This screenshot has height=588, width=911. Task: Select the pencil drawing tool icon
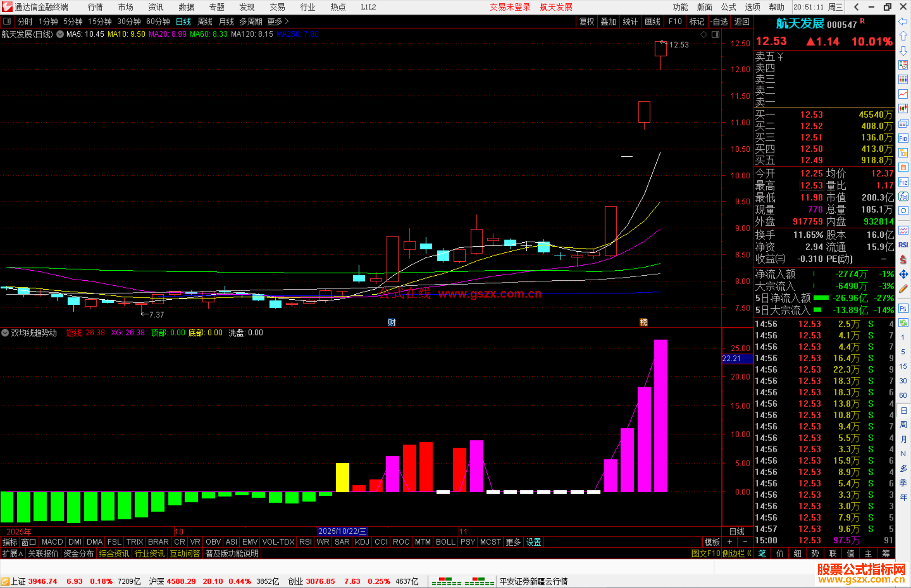[903, 289]
